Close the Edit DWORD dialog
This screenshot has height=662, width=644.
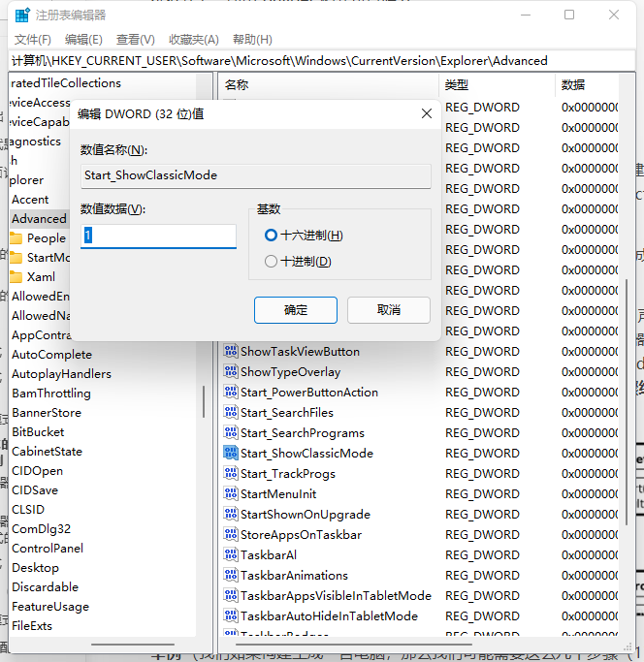tap(427, 113)
